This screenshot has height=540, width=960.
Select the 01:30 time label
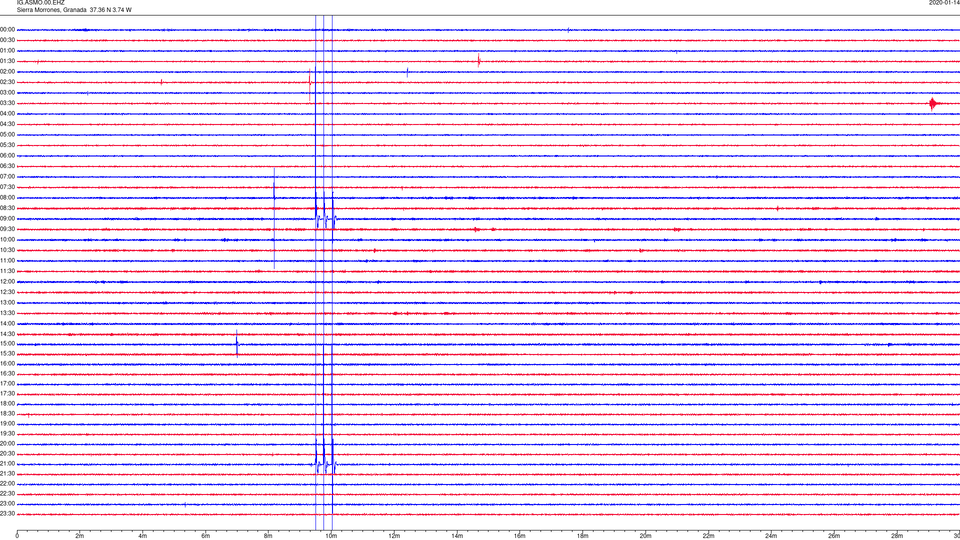coord(8,61)
